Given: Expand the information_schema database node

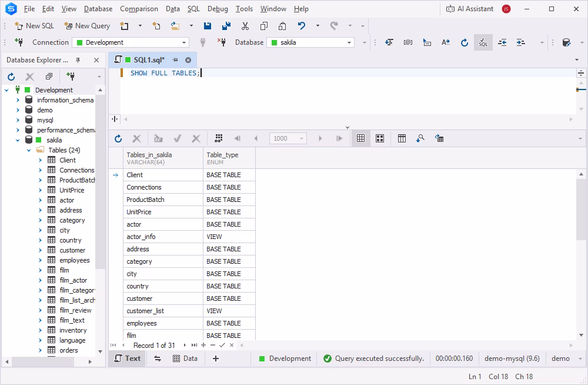Looking at the screenshot, I should click(18, 100).
